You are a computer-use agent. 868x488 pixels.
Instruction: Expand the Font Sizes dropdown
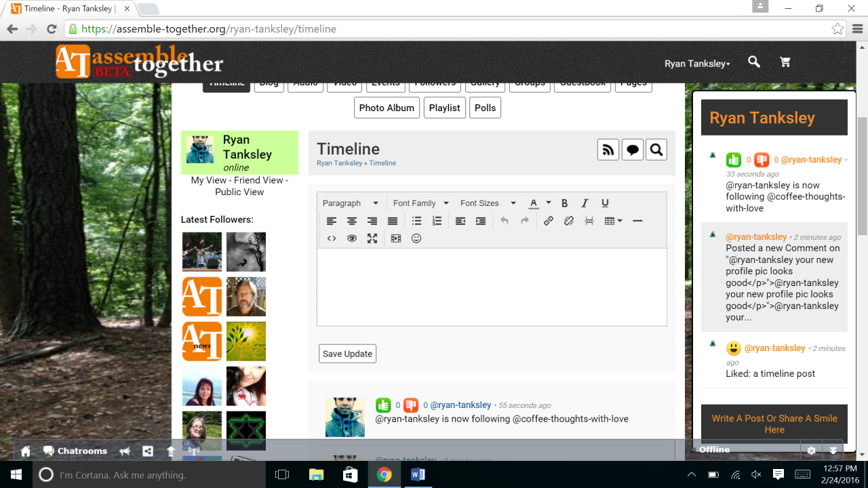(488, 203)
